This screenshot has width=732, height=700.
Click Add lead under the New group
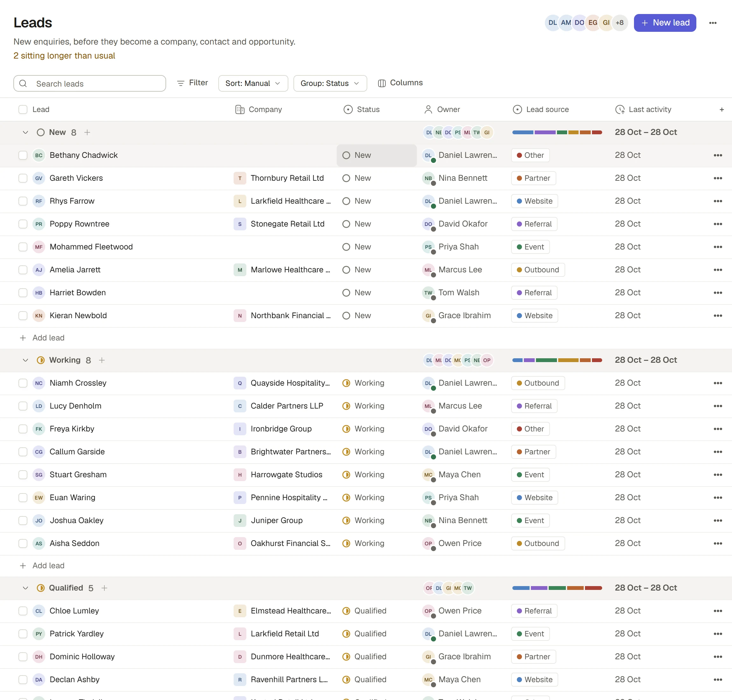tap(42, 338)
